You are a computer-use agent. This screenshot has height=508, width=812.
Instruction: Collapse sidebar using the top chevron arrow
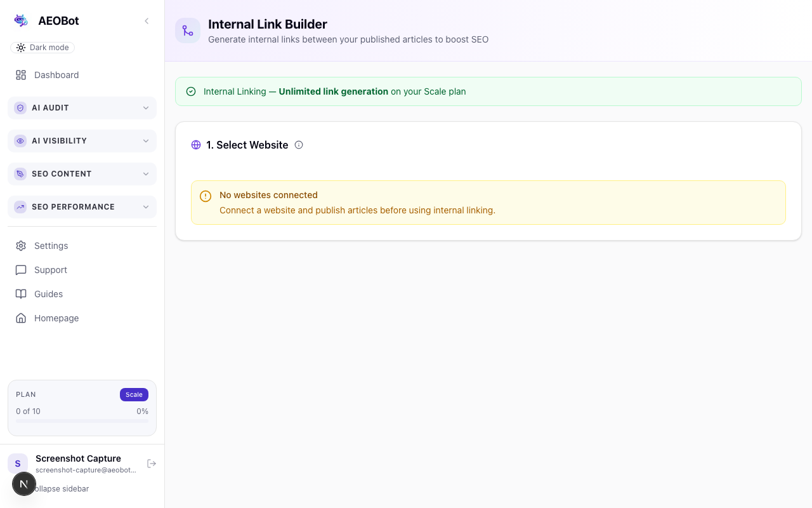(147, 21)
